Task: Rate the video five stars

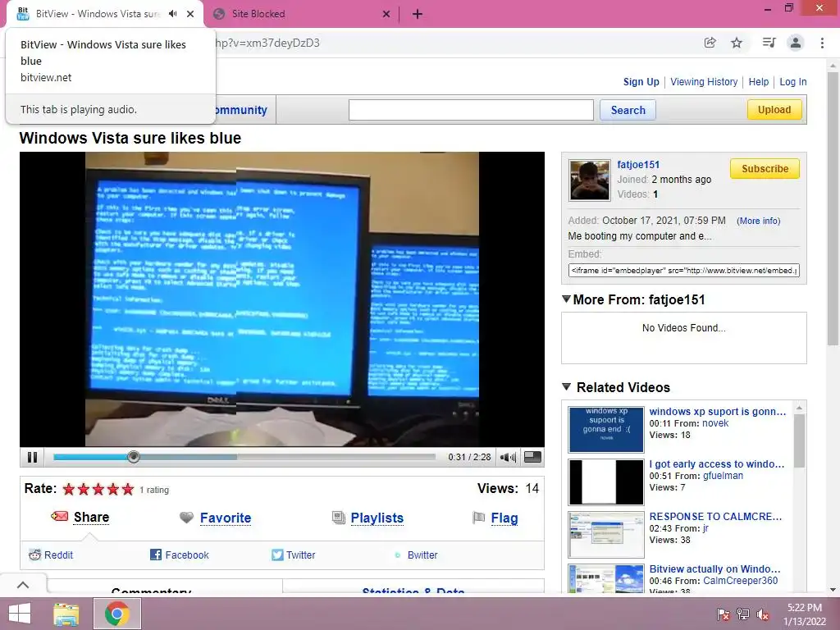Action: 127,489
